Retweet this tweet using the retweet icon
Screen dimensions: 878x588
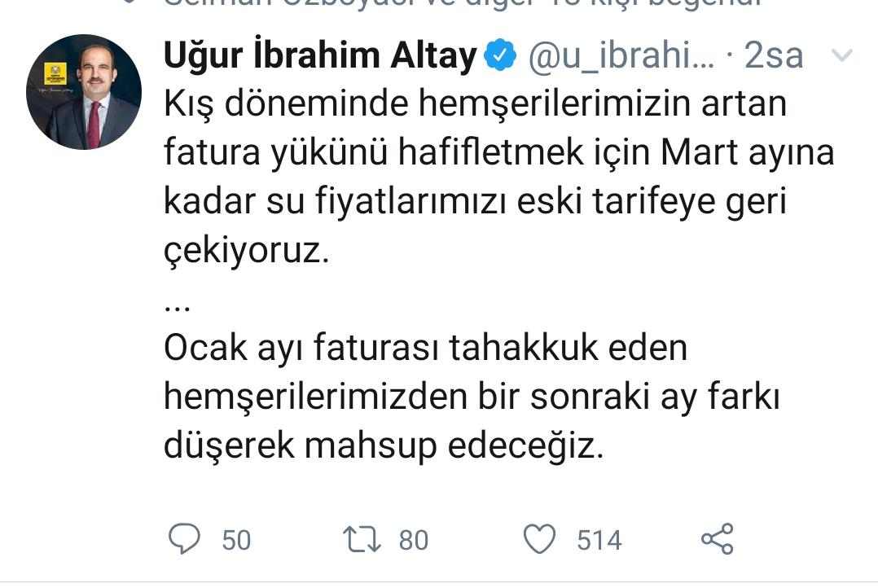(x=361, y=539)
